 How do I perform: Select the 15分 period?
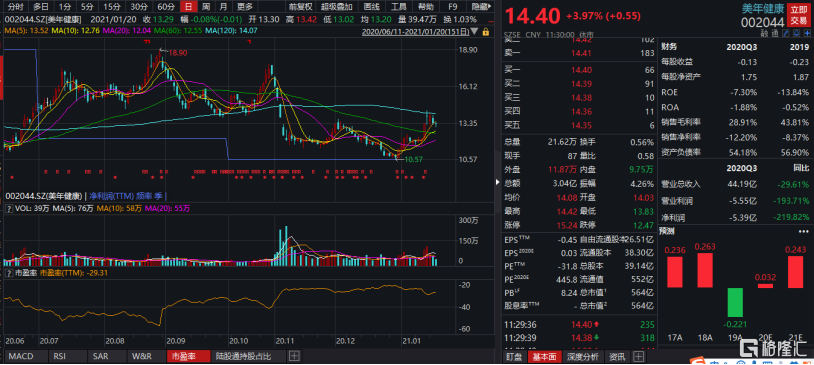click(x=111, y=6)
